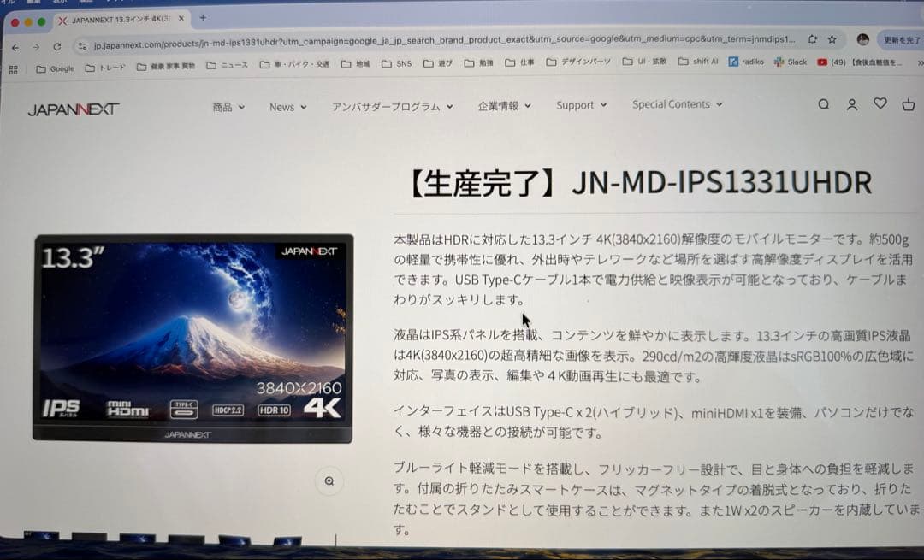Click the magnifier zoom icon on product image
This screenshot has height=560, width=924.
329,481
